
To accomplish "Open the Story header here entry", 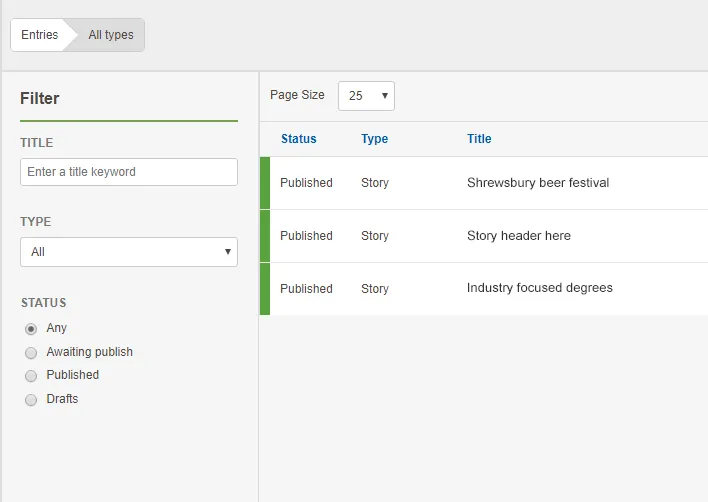I will (x=519, y=236).
